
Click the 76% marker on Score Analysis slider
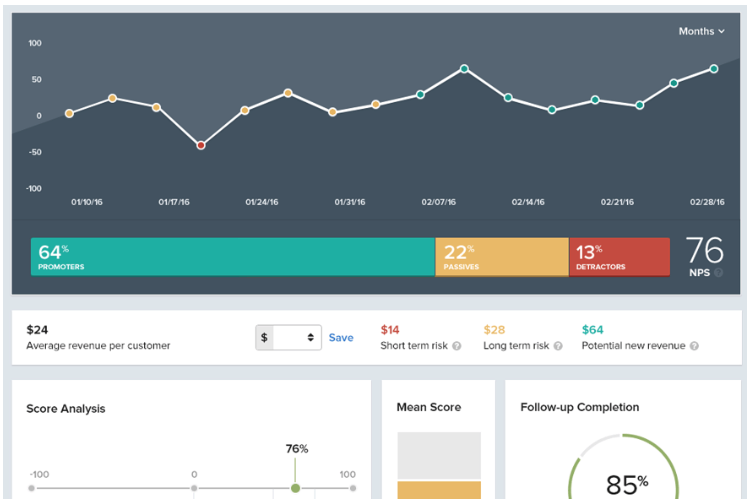[295, 488]
